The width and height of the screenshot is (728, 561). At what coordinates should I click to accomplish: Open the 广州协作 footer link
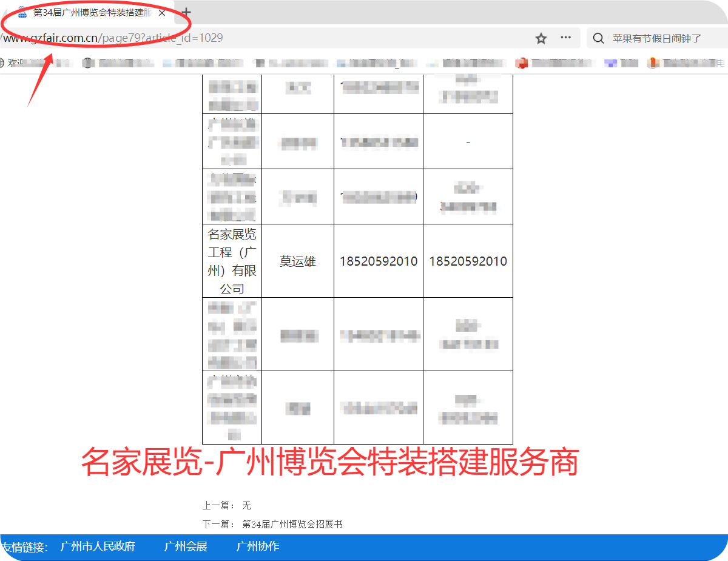(x=258, y=546)
